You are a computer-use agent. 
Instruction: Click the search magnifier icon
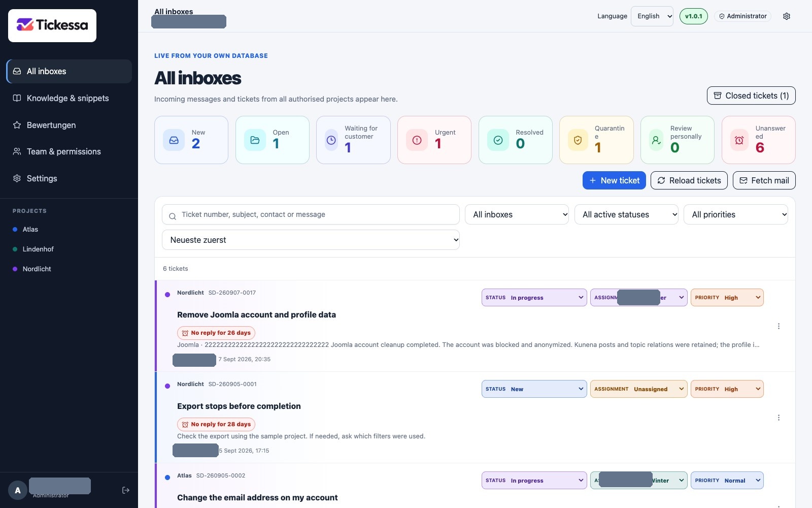(173, 216)
